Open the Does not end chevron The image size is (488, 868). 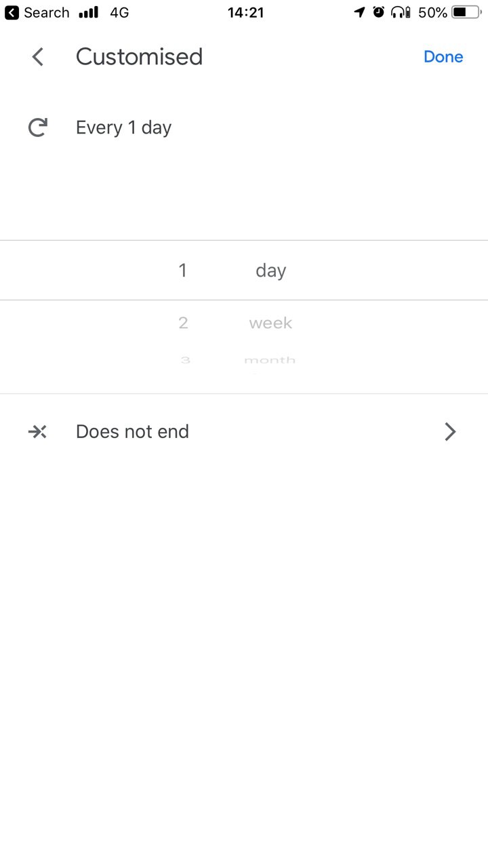click(450, 432)
